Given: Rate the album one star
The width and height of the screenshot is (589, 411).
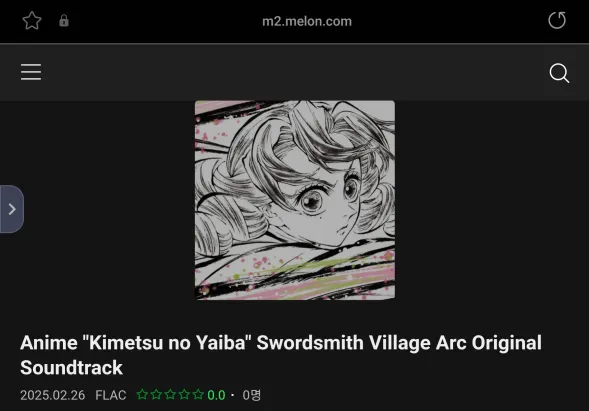Looking at the screenshot, I should tap(142, 395).
